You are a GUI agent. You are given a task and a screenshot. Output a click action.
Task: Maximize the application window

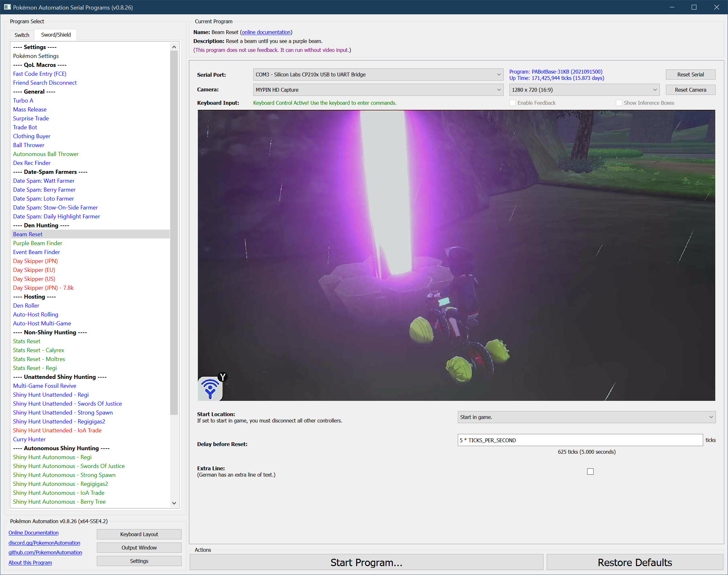click(694, 7)
